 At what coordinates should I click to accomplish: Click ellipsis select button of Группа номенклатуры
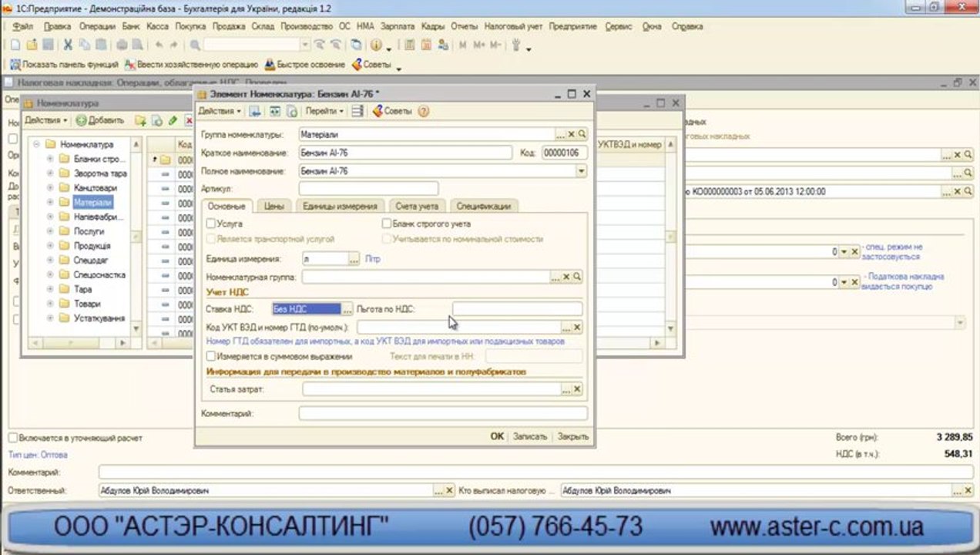(561, 134)
